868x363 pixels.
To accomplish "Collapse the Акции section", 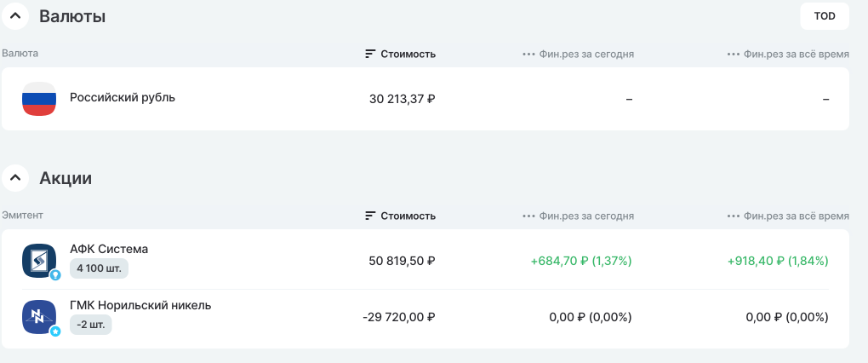I will point(14,178).
